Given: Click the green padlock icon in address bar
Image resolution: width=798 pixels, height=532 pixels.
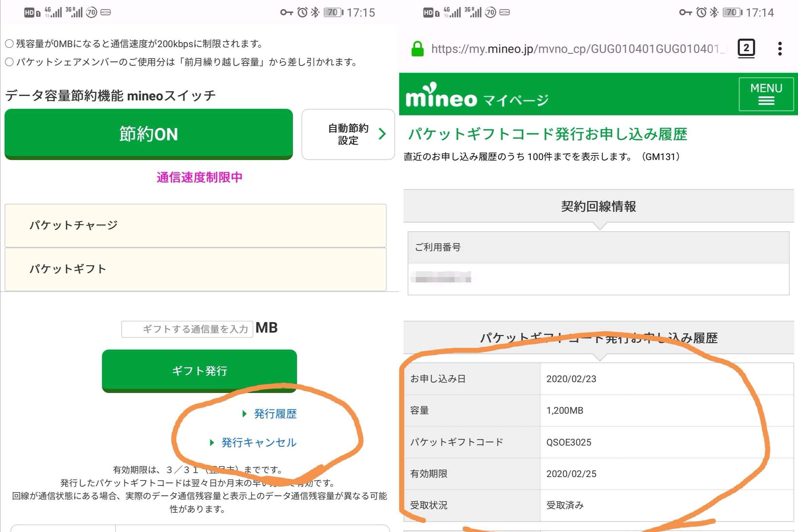Looking at the screenshot, I should pyautogui.click(x=417, y=49).
